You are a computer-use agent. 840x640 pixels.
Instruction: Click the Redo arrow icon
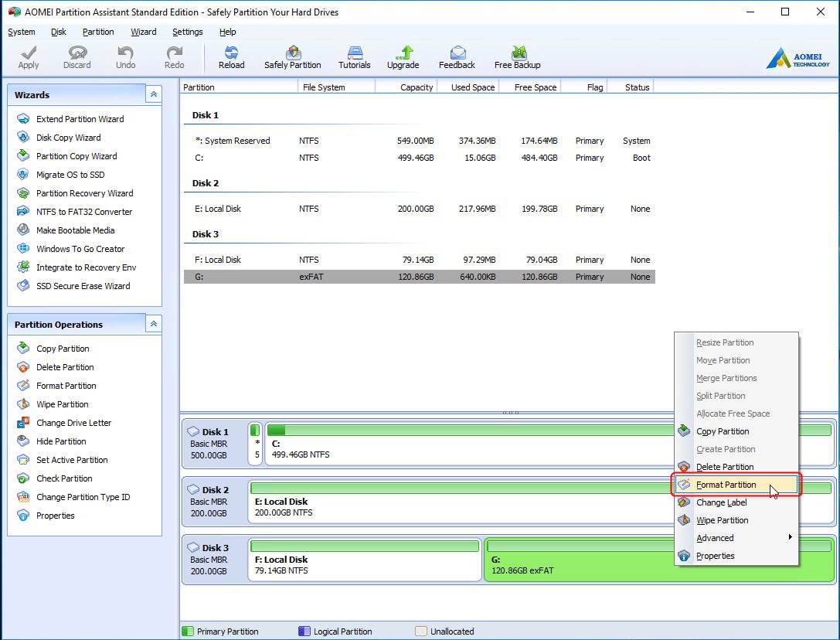tap(174, 57)
